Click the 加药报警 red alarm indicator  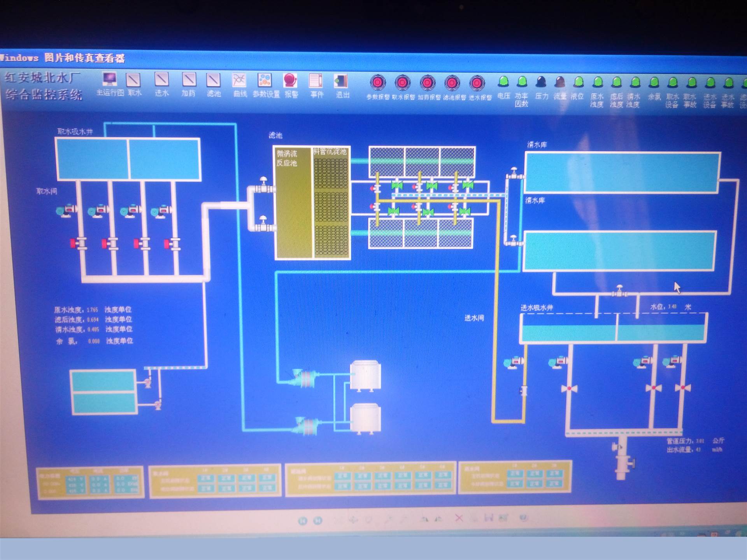(x=427, y=83)
